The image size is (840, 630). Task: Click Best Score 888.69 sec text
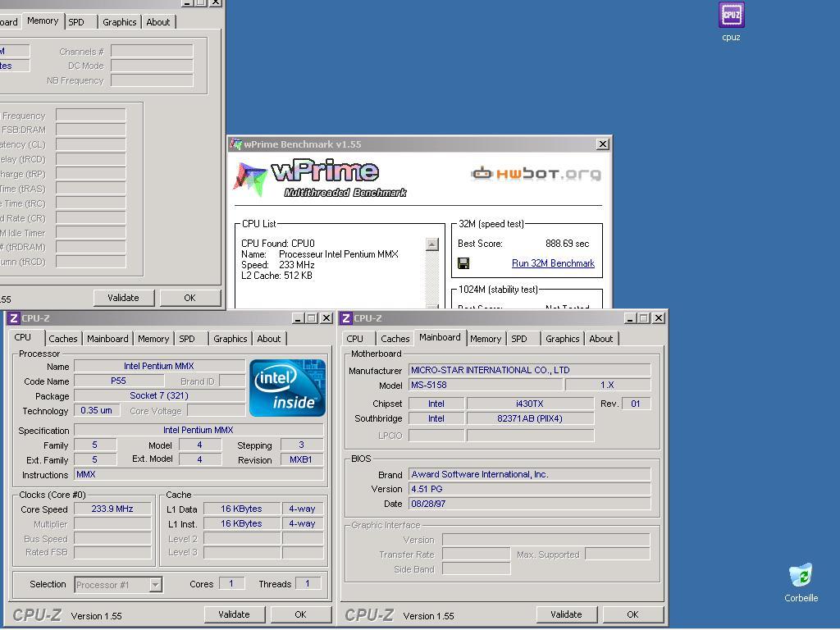(568, 243)
